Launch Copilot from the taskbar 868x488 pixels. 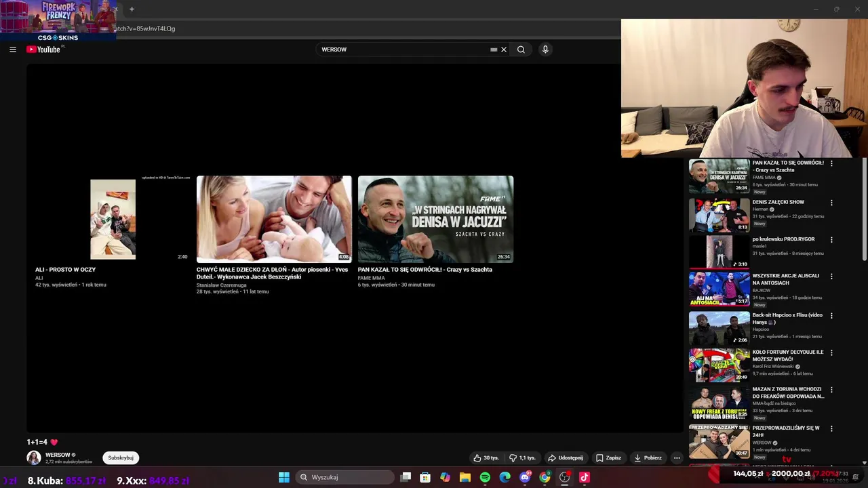coord(445,477)
